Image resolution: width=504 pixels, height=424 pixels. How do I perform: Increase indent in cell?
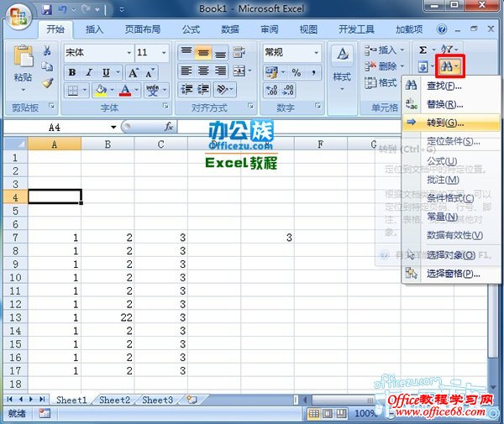pyautogui.click(x=203, y=90)
